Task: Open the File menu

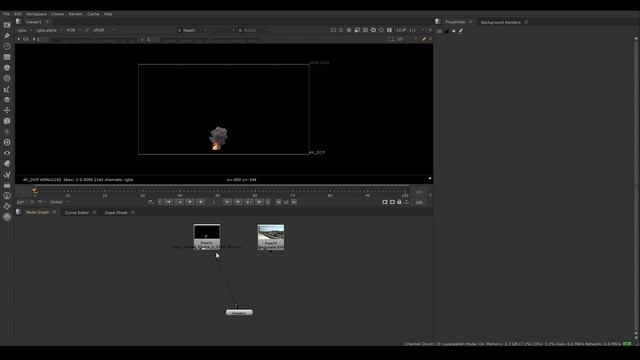Action: [x=7, y=14]
